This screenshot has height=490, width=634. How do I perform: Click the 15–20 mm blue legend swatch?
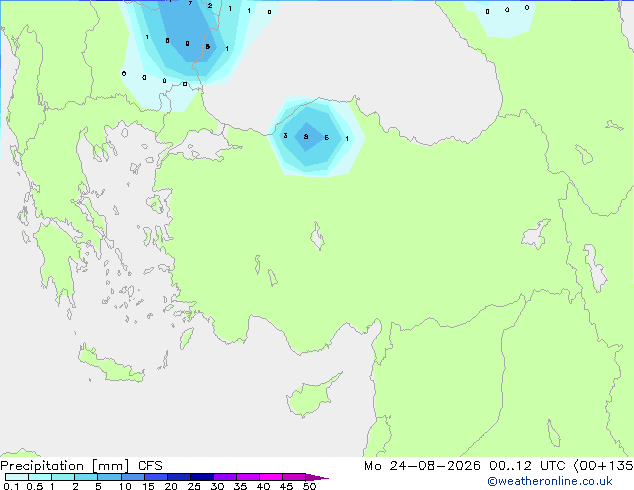click(156, 477)
